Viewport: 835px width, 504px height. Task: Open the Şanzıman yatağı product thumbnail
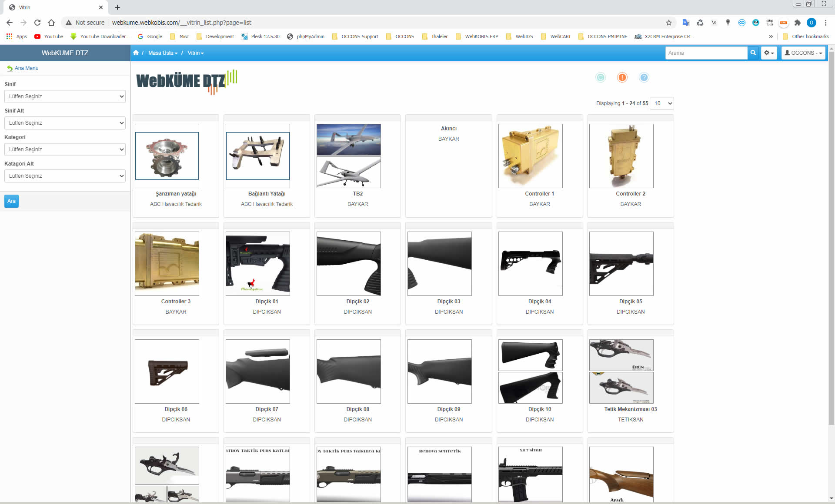[x=167, y=156]
